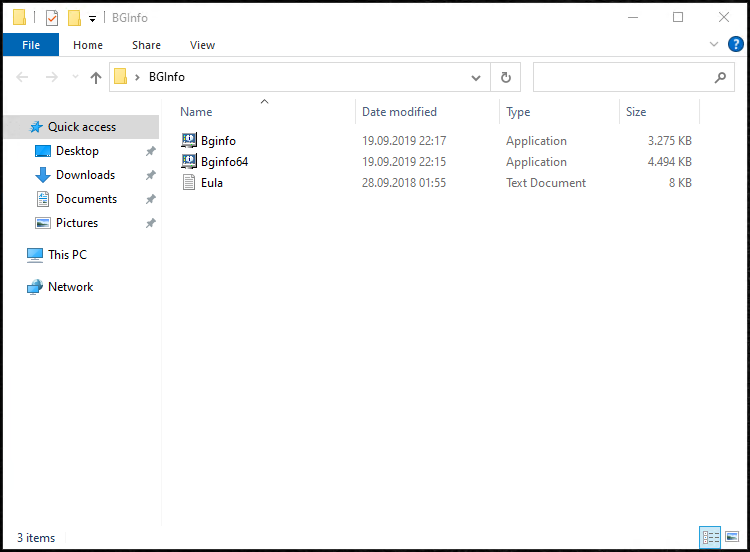Open the address bar history dropdown
This screenshot has height=552, width=750.
click(x=475, y=77)
